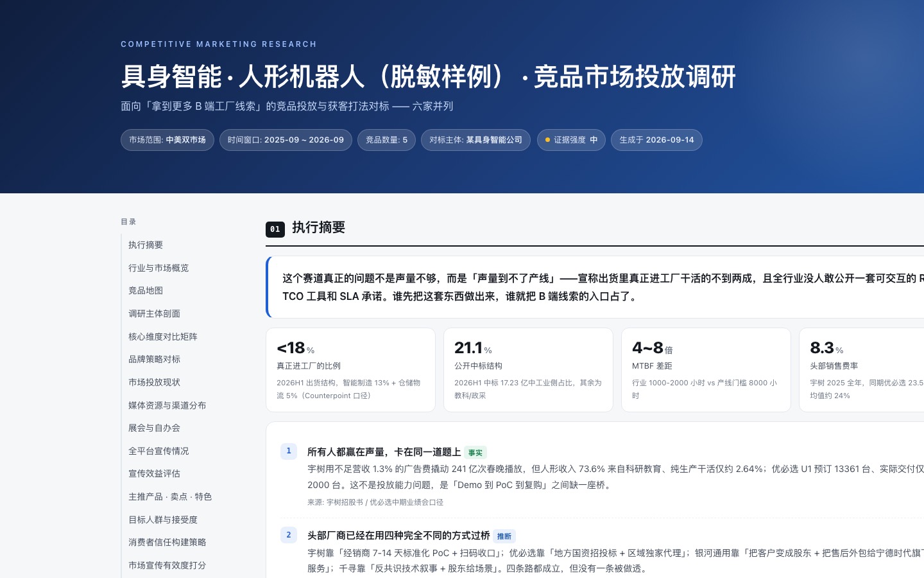Image resolution: width=924 pixels, height=578 pixels.
Task: Click the green 事实 tag
Action: point(475,453)
